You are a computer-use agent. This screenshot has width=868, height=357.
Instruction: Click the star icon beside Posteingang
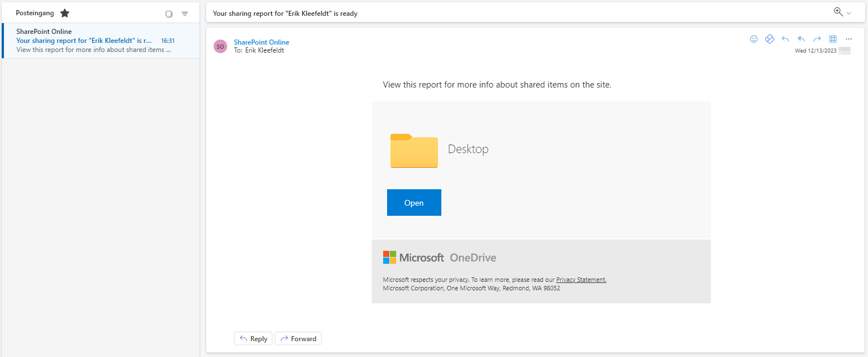click(x=65, y=13)
